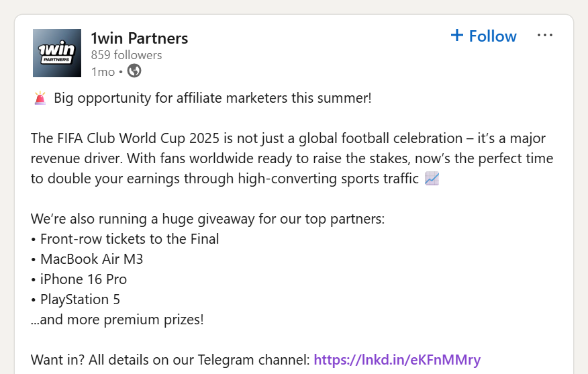Click the "Front-row tickets to the Final" bullet
The height and width of the screenshot is (374, 588).
125,239
